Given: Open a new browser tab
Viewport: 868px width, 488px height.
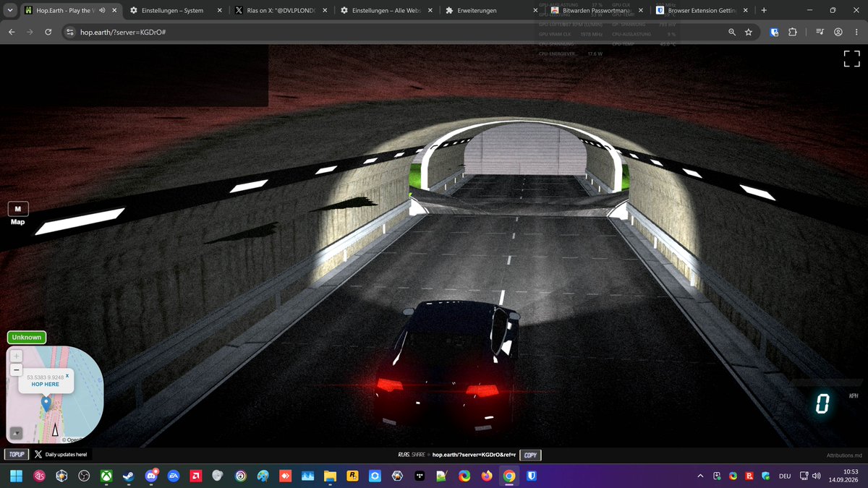Looking at the screenshot, I should pos(764,11).
